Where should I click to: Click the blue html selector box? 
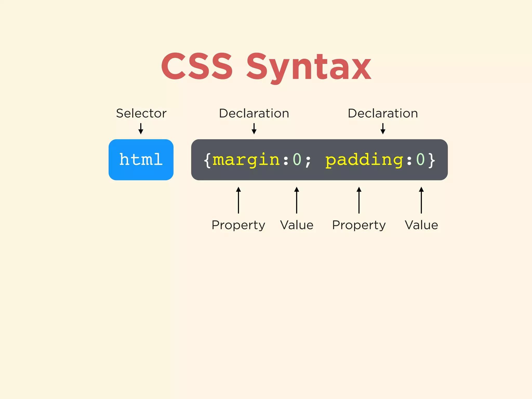coord(141,159)
